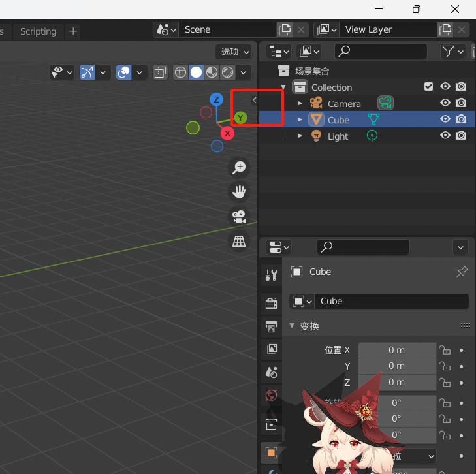Click the zoom view magnifier button
This screenshot has width=476, height=474.
pos(239,168)
